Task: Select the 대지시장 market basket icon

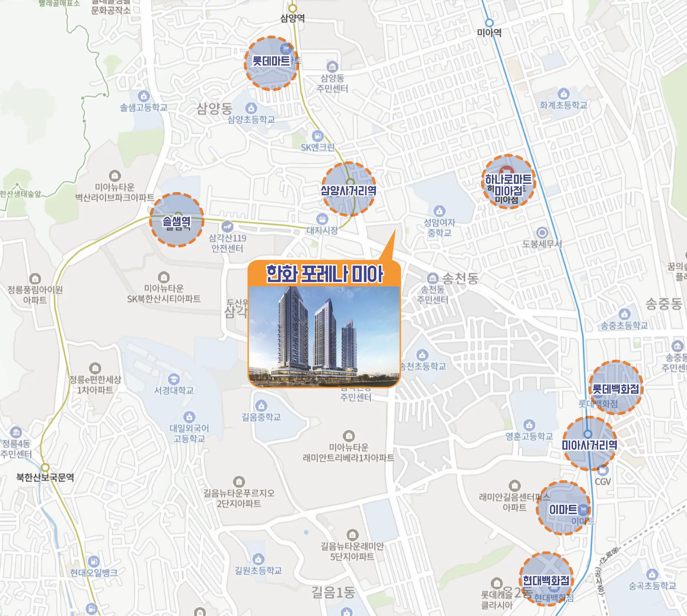Action: coord(322,219)
